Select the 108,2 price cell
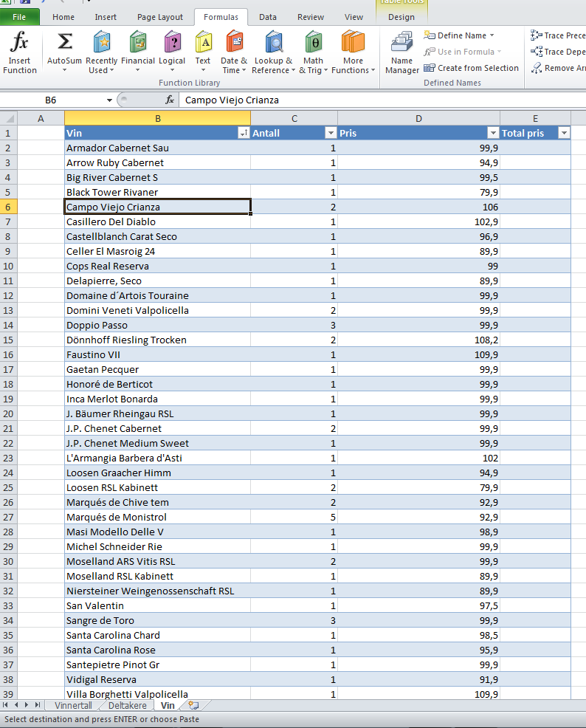 pyautogui.click(x=418, y=340)
